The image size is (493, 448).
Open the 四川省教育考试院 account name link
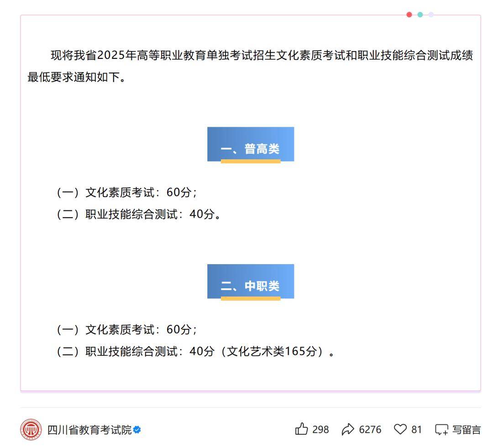tap(89, 430)
